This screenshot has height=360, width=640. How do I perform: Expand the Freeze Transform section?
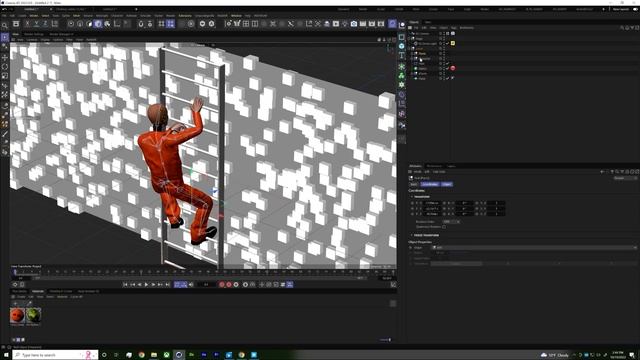[x=411, y=235]
